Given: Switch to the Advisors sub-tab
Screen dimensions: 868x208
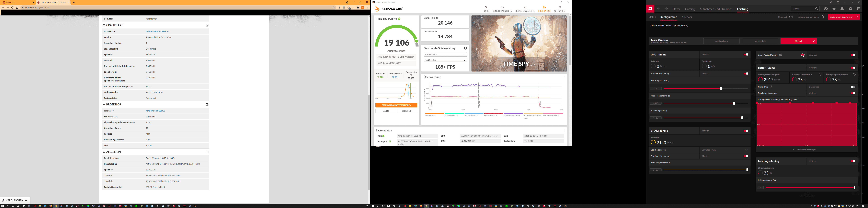Looking at the screenshot, I should point(687,17).
